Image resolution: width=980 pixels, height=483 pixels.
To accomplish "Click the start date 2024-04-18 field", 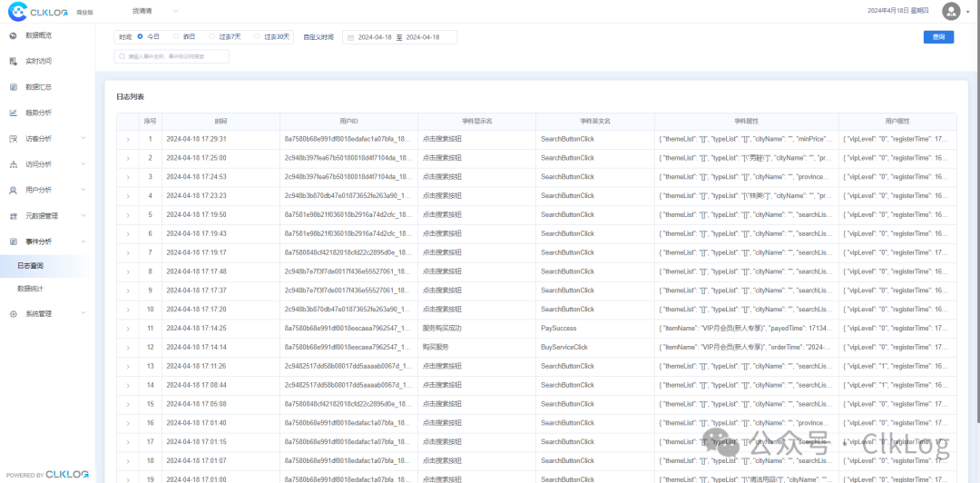I will click(x=375, y=37).
